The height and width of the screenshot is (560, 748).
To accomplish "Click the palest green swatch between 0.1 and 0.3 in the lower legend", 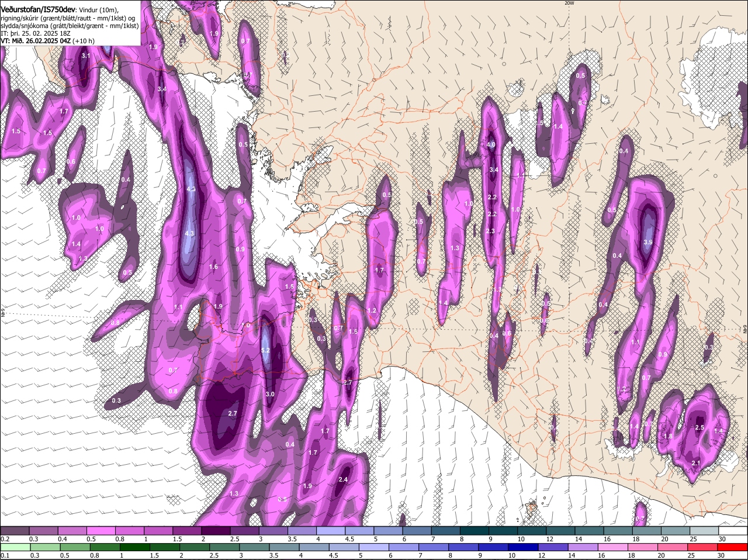I will tap(15, 547).
